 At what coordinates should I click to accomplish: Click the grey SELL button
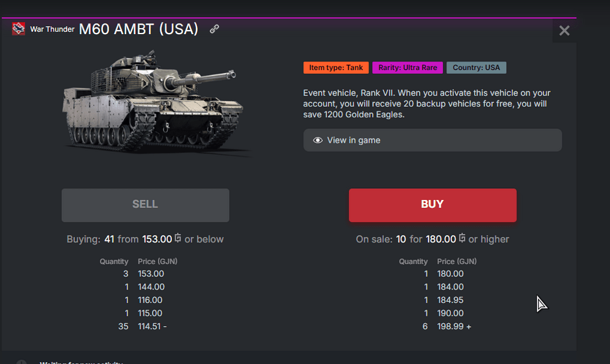point(145,205)
